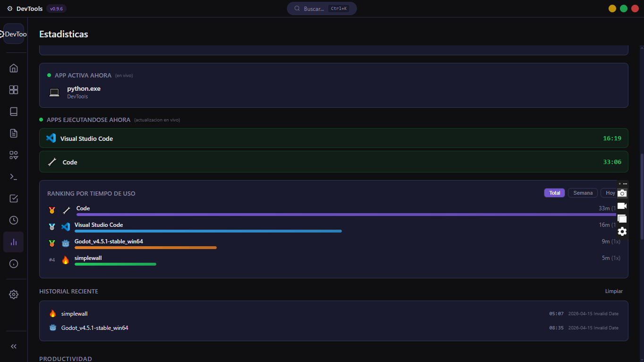
Task: Select the Total ranking tab
Action: [554, 193]
